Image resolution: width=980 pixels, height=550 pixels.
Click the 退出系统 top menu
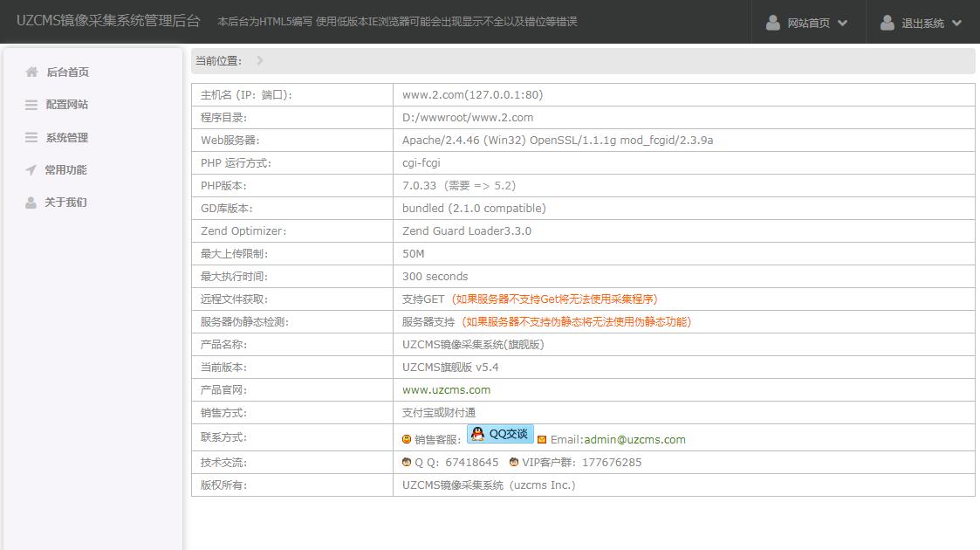coord(922,23)
